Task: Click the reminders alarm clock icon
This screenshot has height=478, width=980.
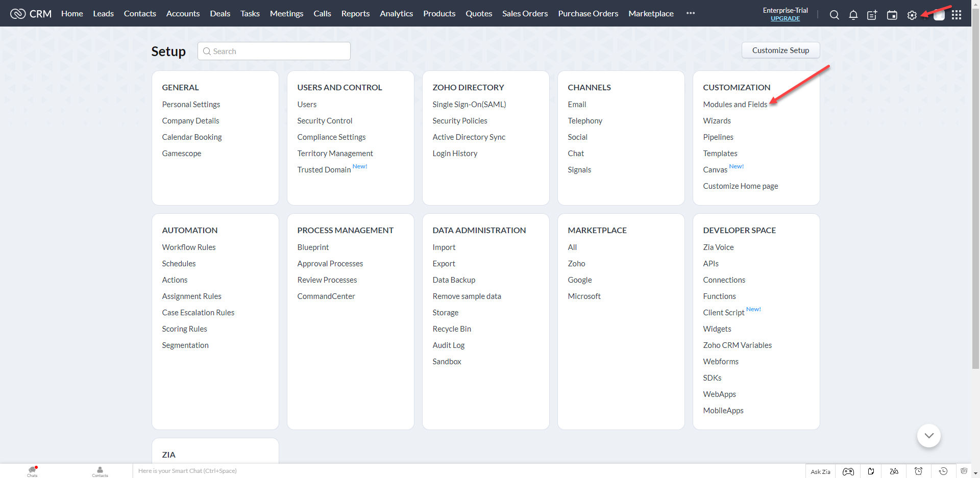Action: click(918, 471)
